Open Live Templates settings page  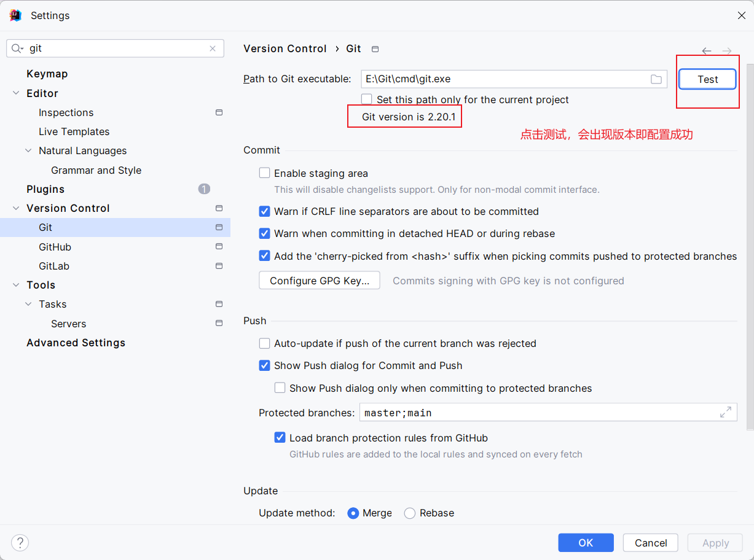point(74,131)
